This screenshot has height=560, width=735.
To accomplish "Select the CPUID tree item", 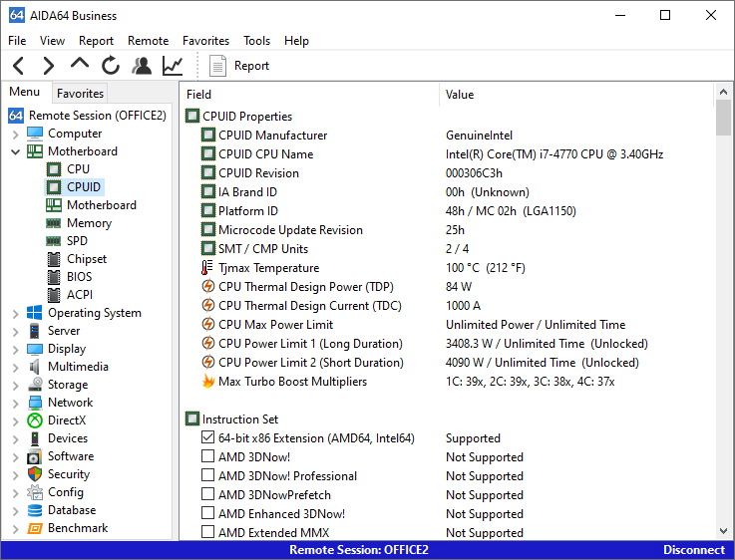I will [x=75, y=187].
